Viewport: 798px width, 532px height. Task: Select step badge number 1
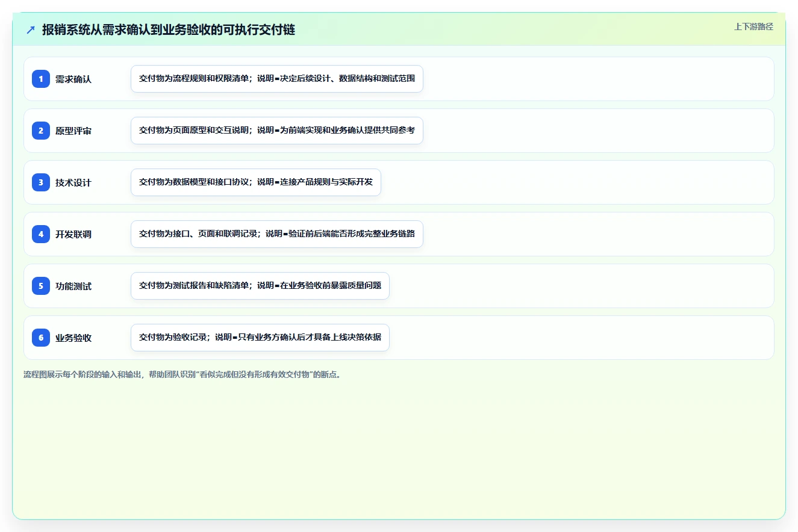coord(41,79)
